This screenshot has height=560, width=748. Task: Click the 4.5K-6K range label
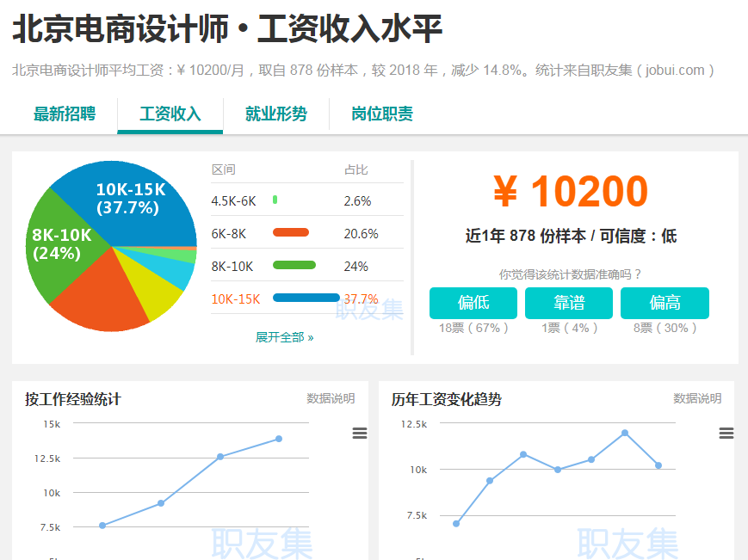234,201
